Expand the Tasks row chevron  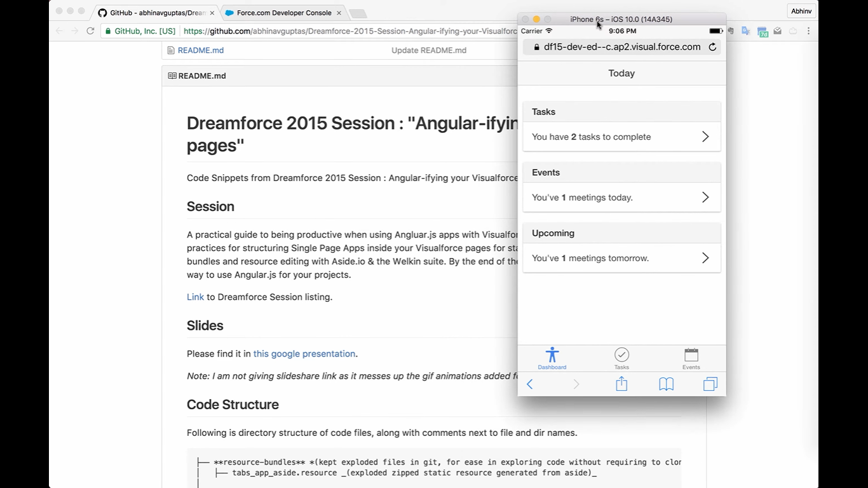[x=705, y=137]
